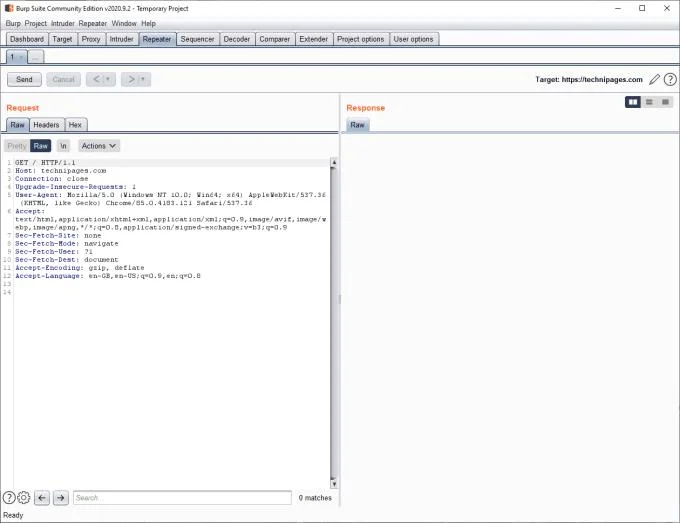Viewport: 680px width, 523px height.
Task: Click the Target: https://technipages.com label
Action: coord(589,79)
